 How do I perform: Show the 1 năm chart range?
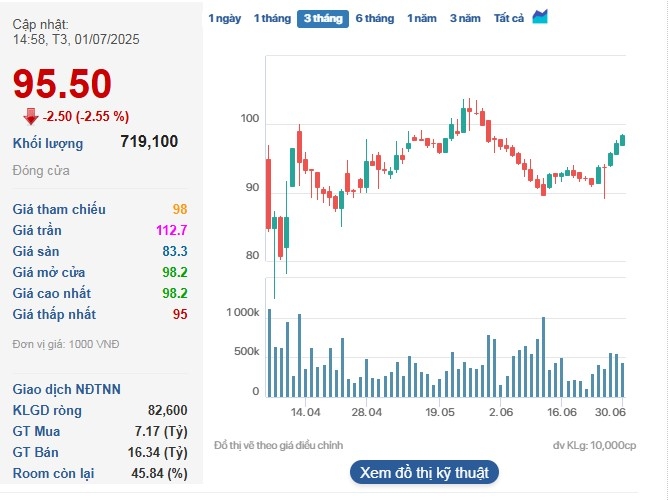point(422,19)
